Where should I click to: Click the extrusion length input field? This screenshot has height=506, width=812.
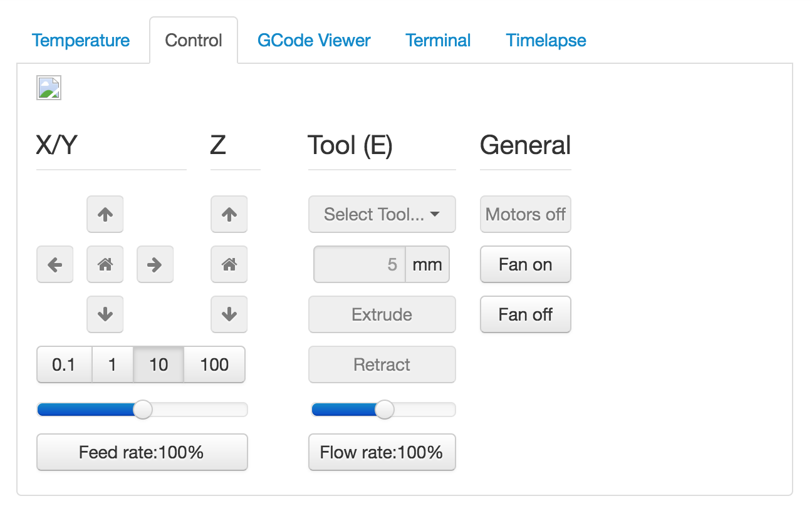(x=360, y=264)
